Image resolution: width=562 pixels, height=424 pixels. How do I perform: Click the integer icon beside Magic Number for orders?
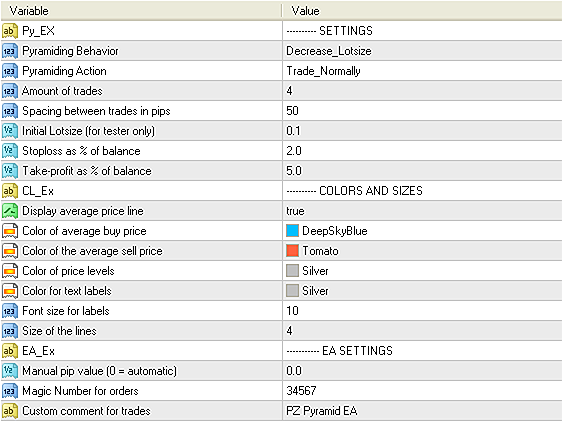10,391
